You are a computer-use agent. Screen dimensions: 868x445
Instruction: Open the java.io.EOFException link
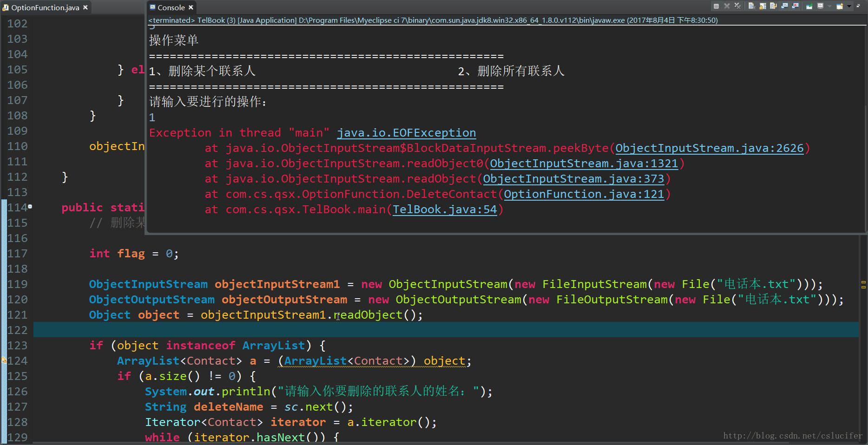click(x=407, y=133)
